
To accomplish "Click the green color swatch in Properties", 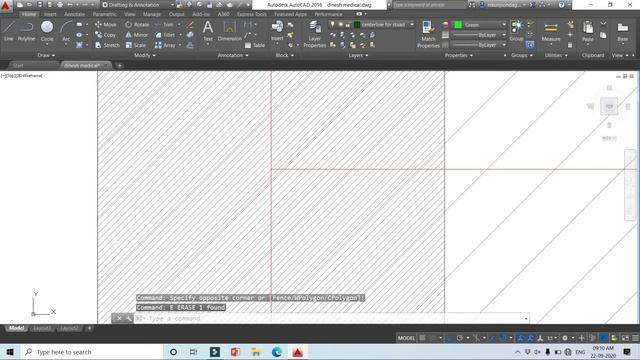I will 458,25.
